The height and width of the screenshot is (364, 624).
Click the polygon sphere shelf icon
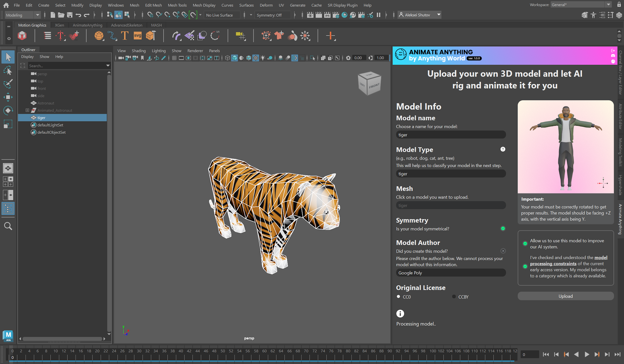[99, 36]
